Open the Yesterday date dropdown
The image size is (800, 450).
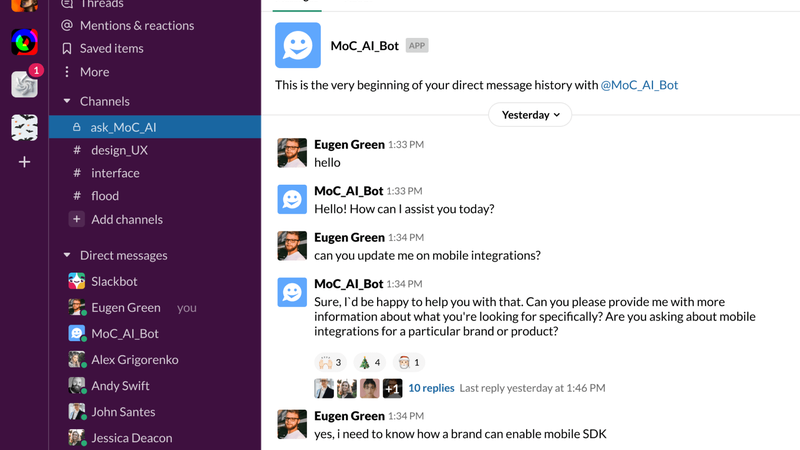click(530, 115)
